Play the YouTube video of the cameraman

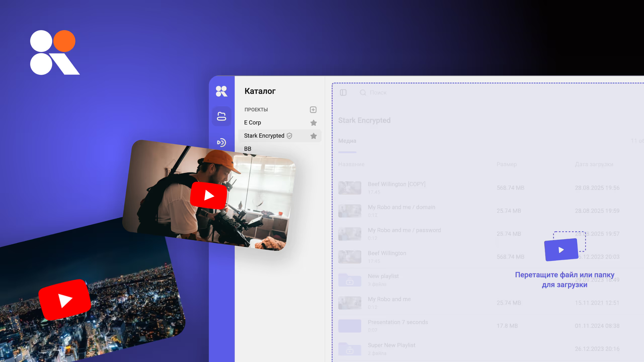pos(209,195)
